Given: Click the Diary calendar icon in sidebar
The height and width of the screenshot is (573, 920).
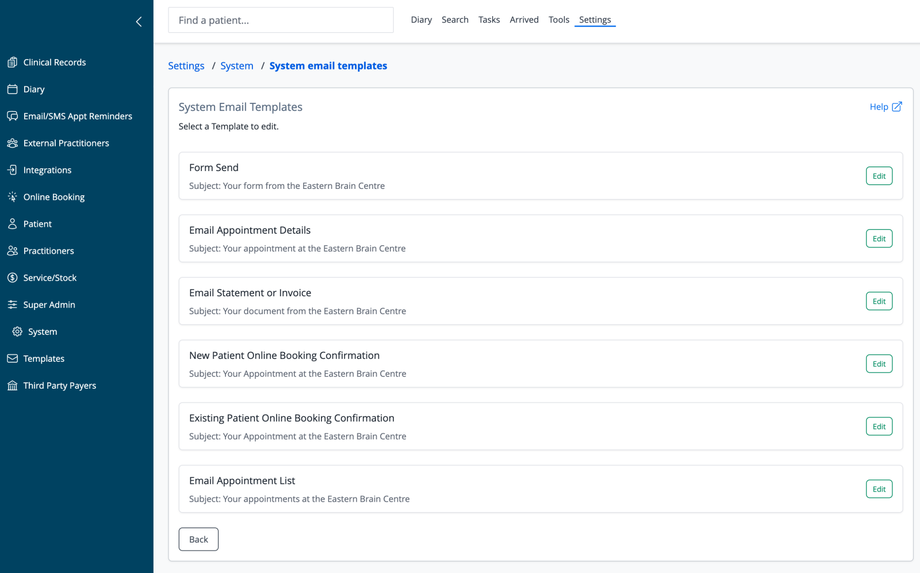Looking at the screenshot, I should tap(13, 89).
